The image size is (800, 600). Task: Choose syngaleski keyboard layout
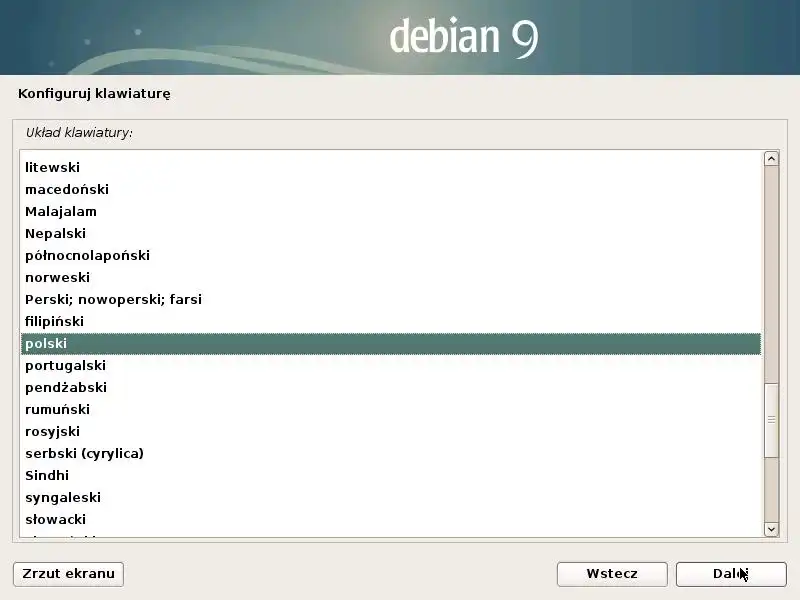tap(391, 497)
